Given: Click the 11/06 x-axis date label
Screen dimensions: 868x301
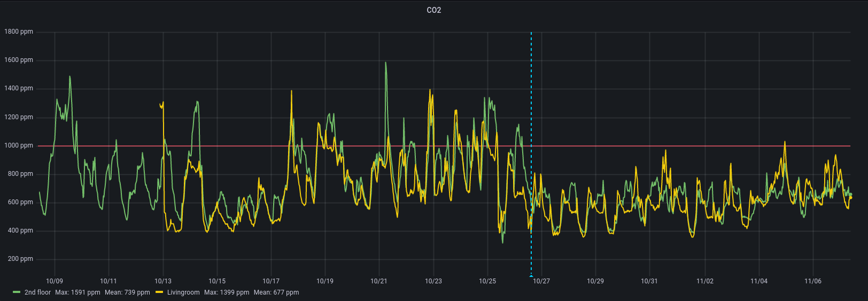Looking at the screenshot, I should pos(813,281).
